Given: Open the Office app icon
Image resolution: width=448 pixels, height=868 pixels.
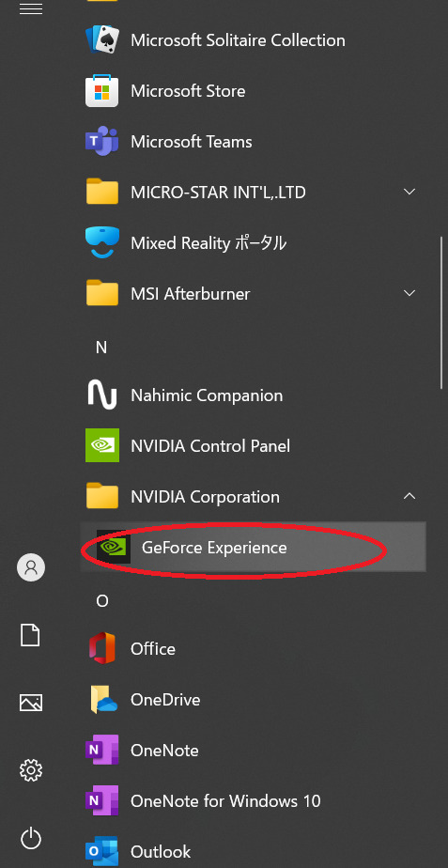Looking at the screenshot, I should [101, 648].
